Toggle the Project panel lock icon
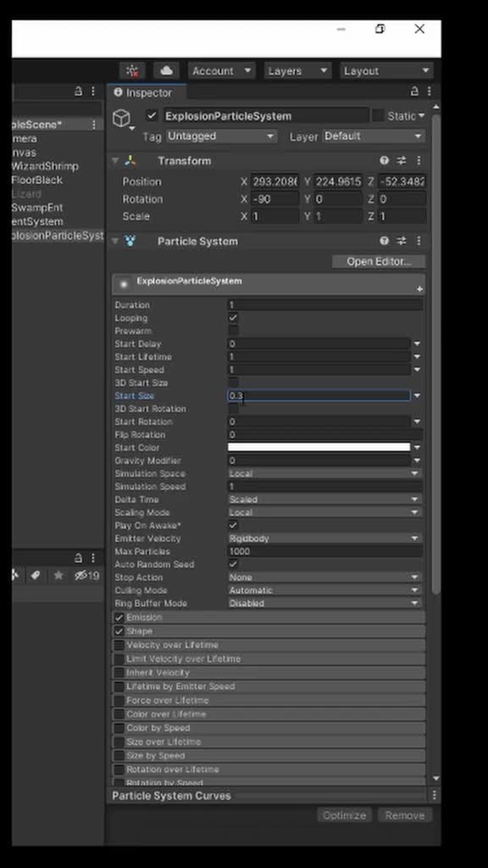488x868 pixels. coord(79,558)
